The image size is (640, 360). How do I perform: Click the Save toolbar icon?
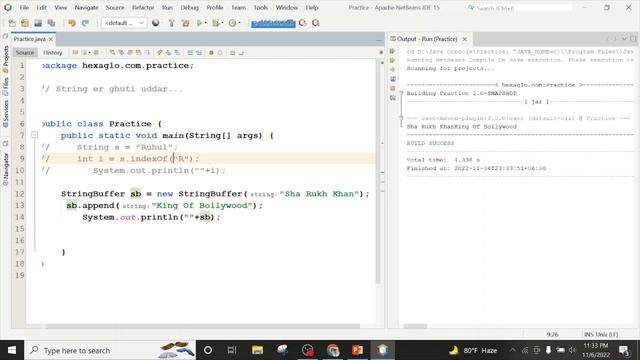pyautogui.click(x=38, y=23)
